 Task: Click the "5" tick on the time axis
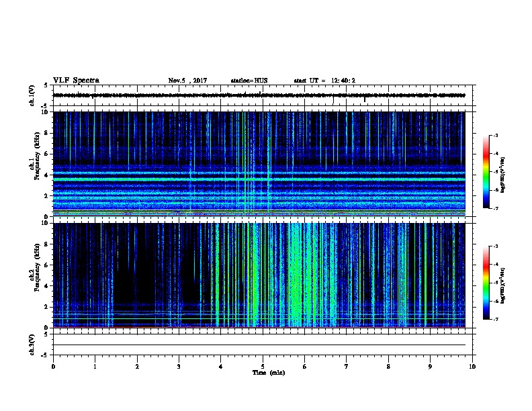[x=263, y=367]
